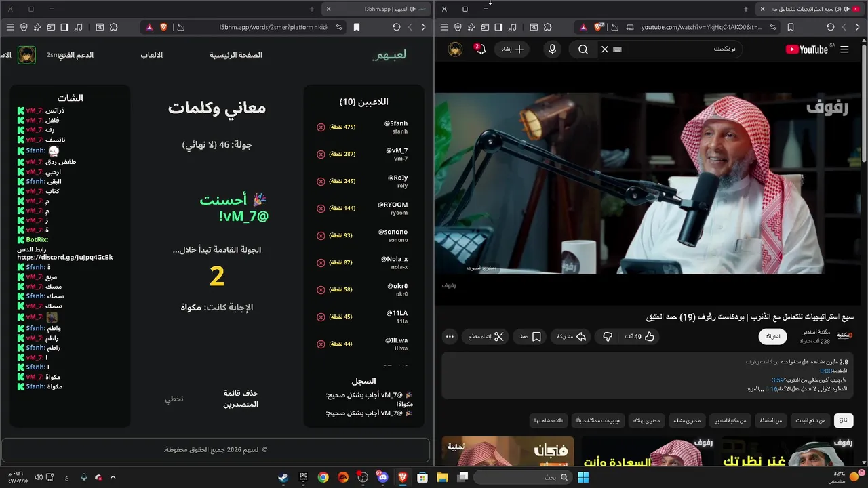The height and width of the screenshot is (488, 868).
Task: Open browser main menu in YouTube window
Action: [444, 27]
